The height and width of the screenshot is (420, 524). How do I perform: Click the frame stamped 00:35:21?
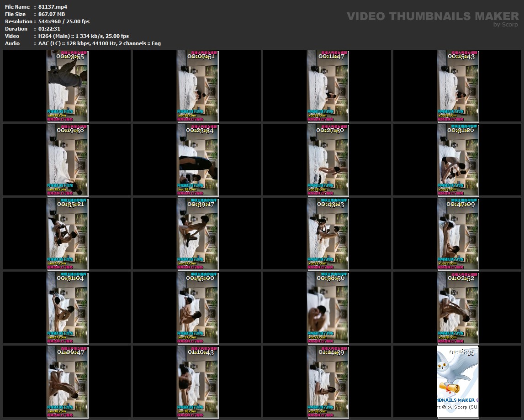click(67, 234)
